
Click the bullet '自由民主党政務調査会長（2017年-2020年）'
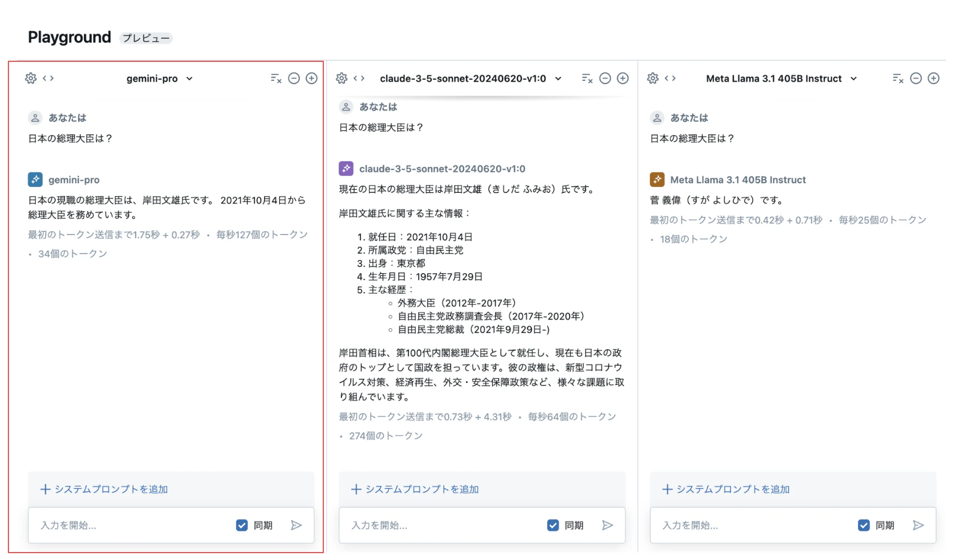click(x=491, y=316)
